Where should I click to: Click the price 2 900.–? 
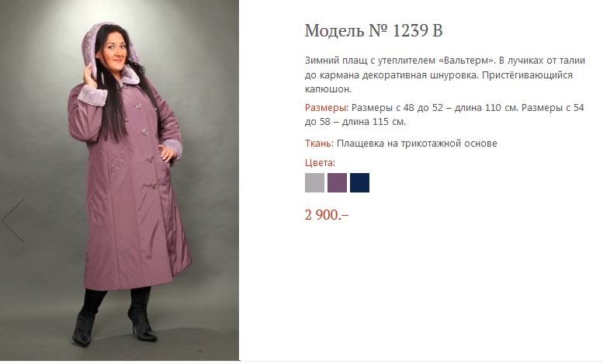coord(327,215)
